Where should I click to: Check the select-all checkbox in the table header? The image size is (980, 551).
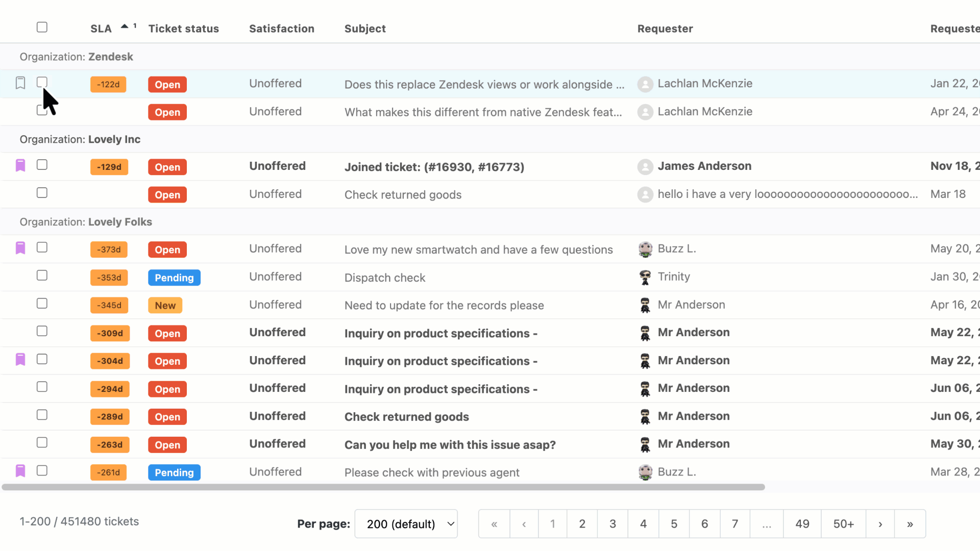(42, 27)
